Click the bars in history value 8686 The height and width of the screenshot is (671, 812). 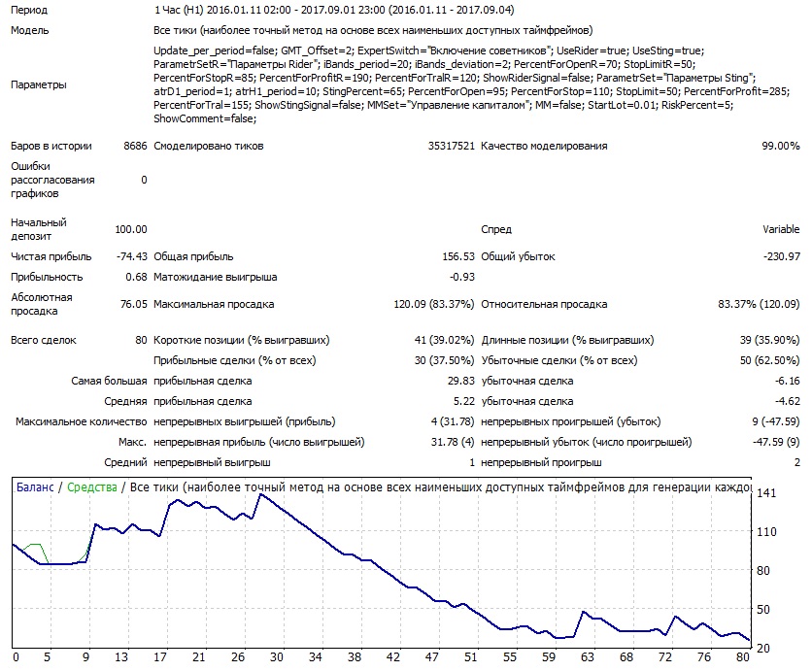(135, 146)
